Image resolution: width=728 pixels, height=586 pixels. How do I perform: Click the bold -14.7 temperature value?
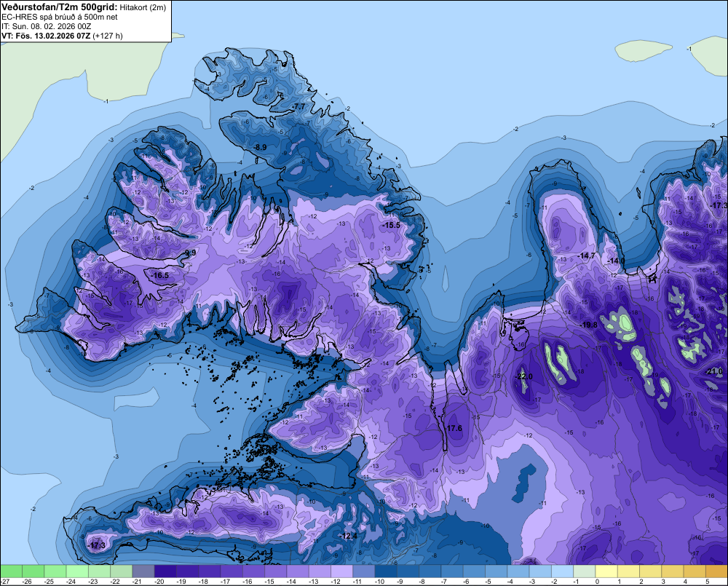(x=586, y=256)
